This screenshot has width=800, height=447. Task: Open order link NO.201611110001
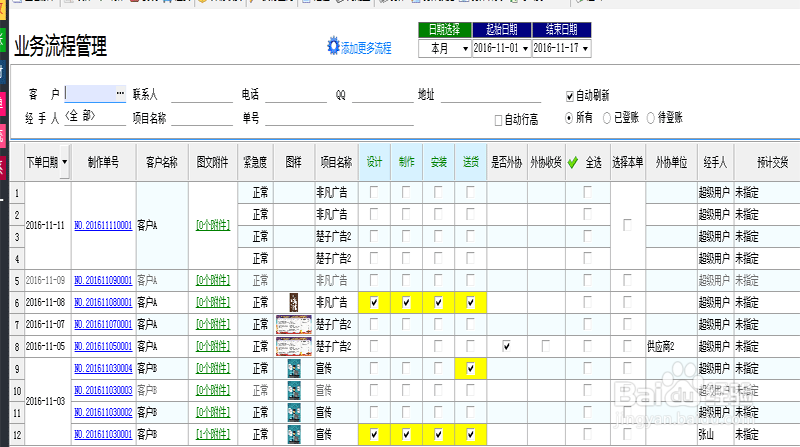(103, 225)
